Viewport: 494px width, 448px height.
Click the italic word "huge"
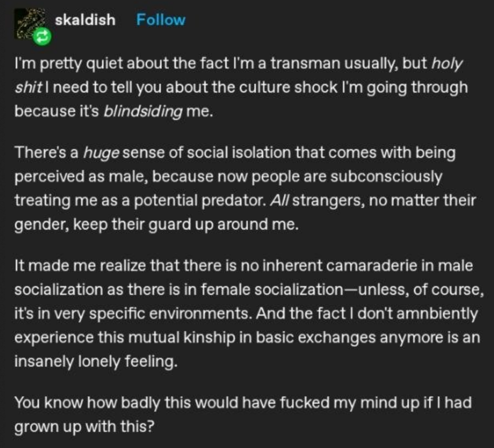tap(101, 153)
